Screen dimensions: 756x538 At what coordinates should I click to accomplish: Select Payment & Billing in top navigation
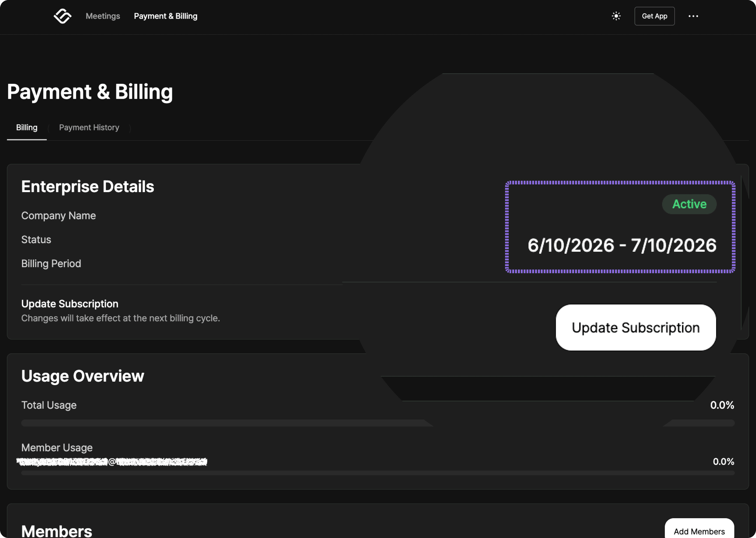(x=165, y=16)
